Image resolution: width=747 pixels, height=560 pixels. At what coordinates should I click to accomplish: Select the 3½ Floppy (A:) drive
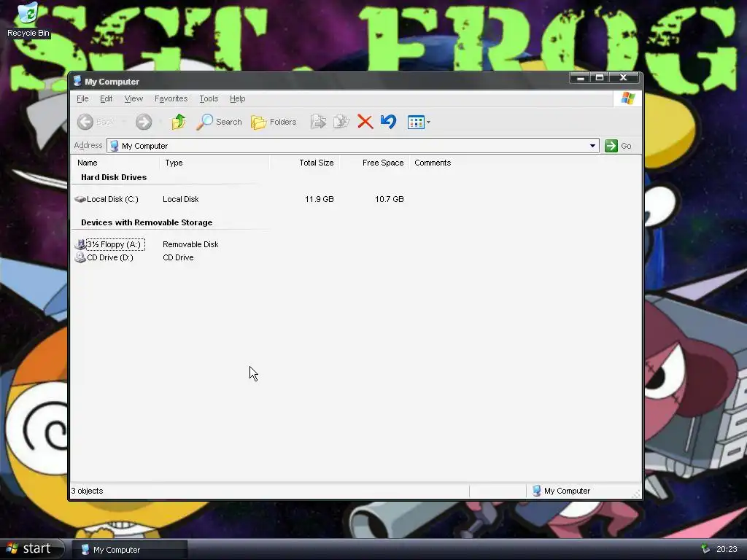(109, 244)
